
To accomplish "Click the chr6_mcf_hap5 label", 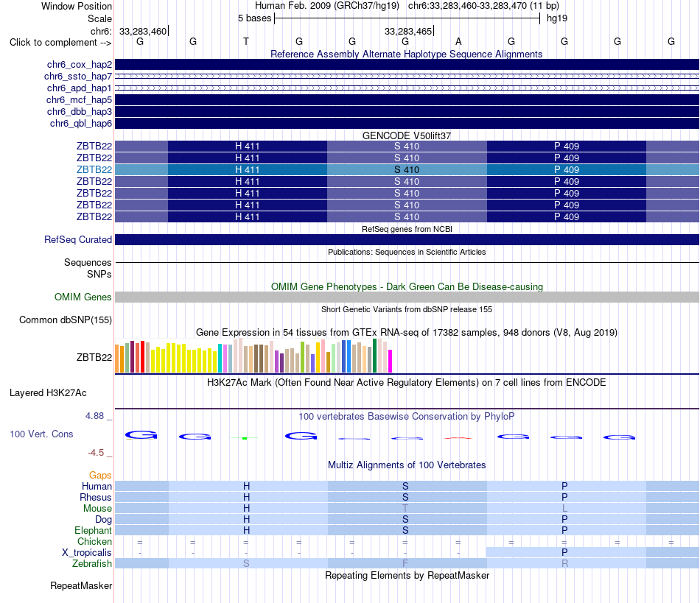I will tap(79, 100).
